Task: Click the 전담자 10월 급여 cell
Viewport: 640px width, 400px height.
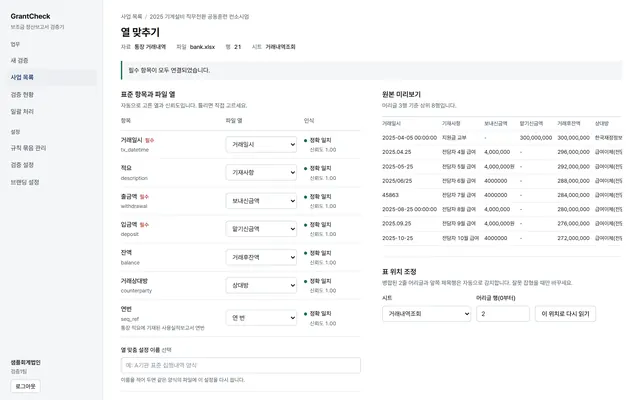Action: (460, 238)
